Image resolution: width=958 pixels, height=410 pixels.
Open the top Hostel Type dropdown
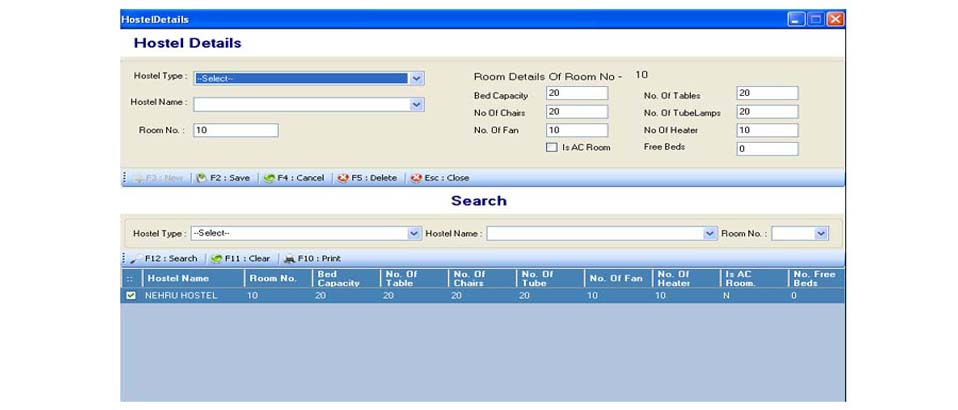point(416,78)
